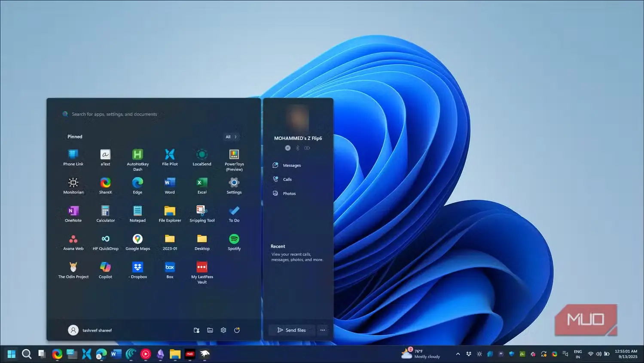Launch File Pilot from the Start menu
The height and width of the screenshot is (363, 644).
click(x=170, y=157)
